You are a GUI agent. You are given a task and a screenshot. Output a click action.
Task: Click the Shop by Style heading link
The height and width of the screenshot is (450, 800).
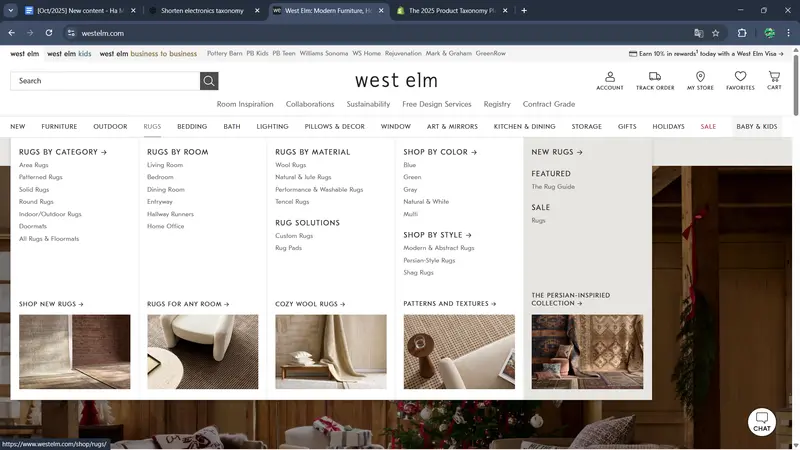[437, 235]
